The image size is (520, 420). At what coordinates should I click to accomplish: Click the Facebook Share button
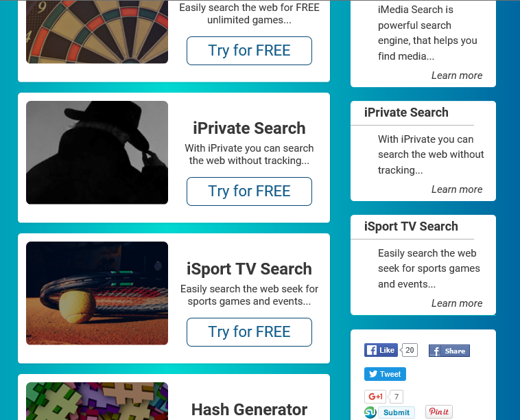[x=449, y=351]
